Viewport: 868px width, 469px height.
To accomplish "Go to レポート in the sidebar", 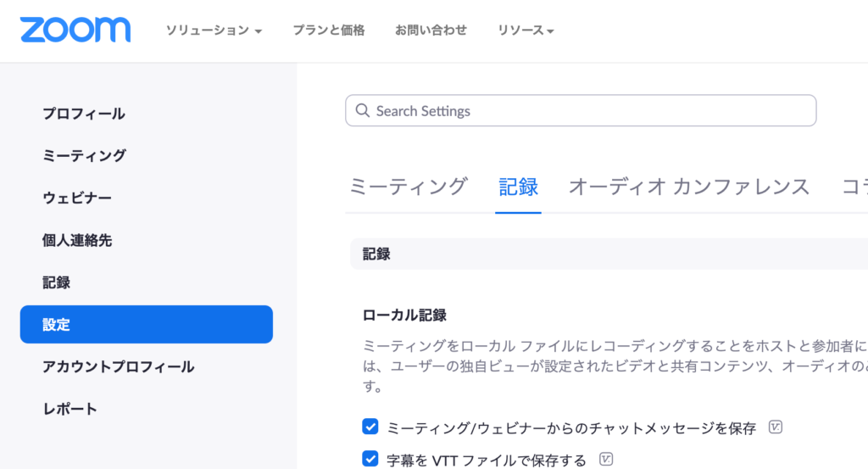I will pyautogui.click(x=70, y=409).
